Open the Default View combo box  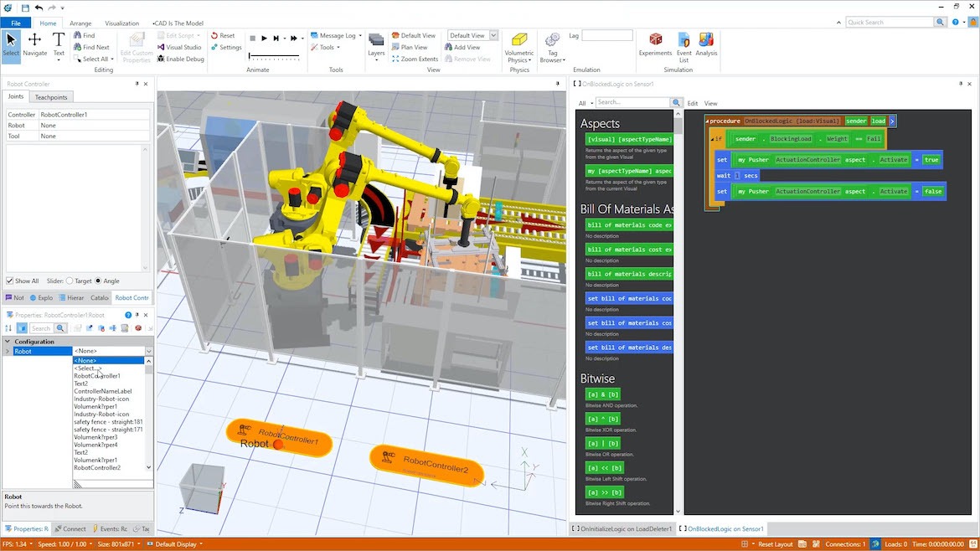click(472, 36)
